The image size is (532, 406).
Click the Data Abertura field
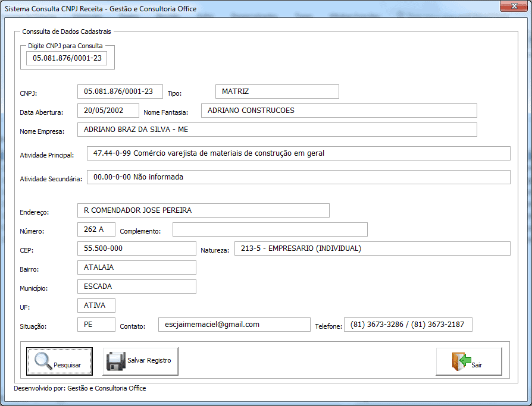point(108,111)
